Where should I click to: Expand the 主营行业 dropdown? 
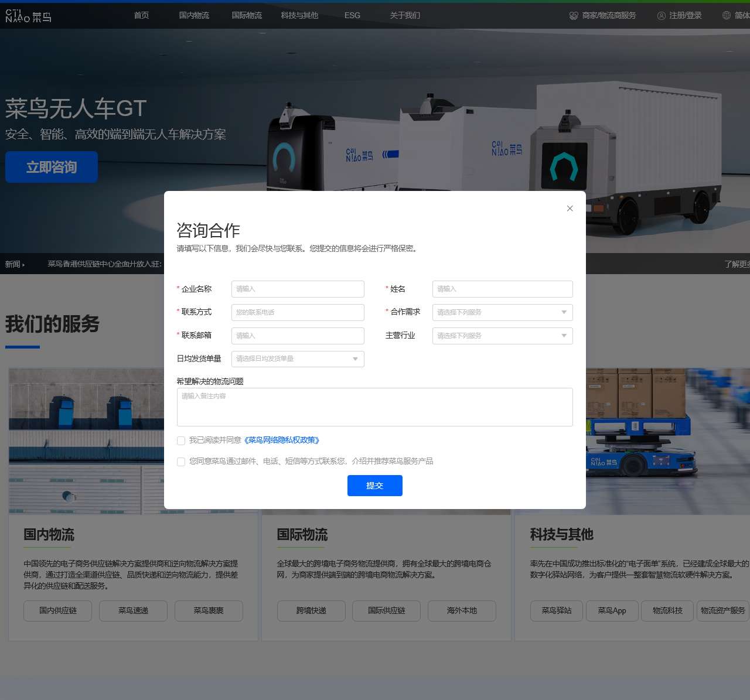coord(502,336)
